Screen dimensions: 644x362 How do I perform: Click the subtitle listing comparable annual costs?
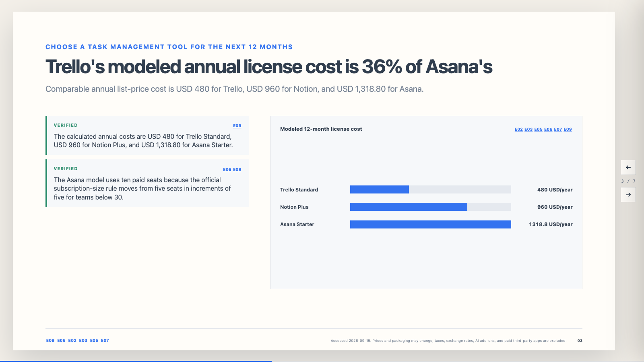coord(234,89)
